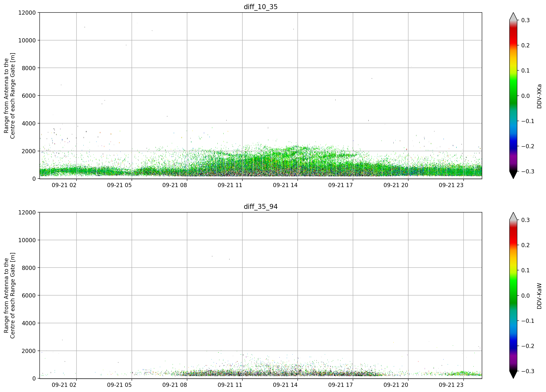Click the 09-21 02 tick under the diff_35_94 plot
Screen dimensions: 546x392
pos(64,385)
